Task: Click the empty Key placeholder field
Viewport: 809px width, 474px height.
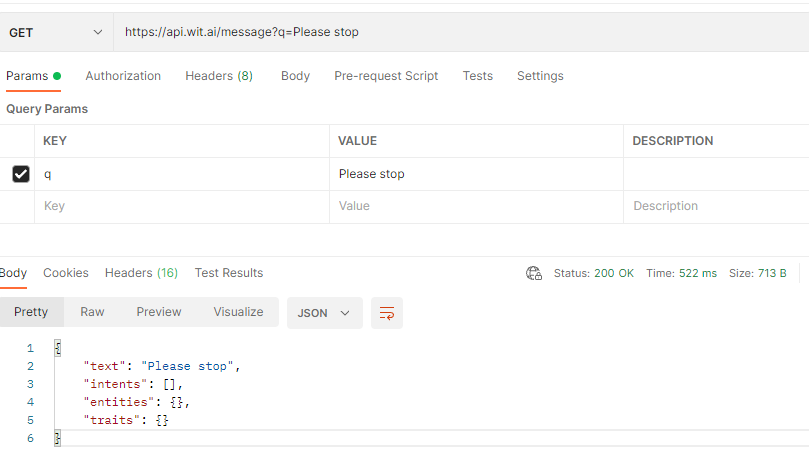Action: tap(182, 206)
